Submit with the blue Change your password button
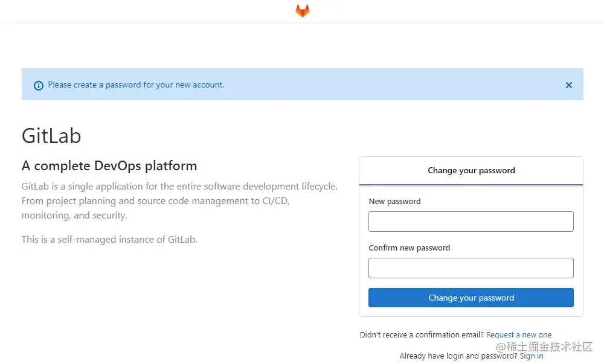This screenshot has width=604, height=364. tap(471, 298)
